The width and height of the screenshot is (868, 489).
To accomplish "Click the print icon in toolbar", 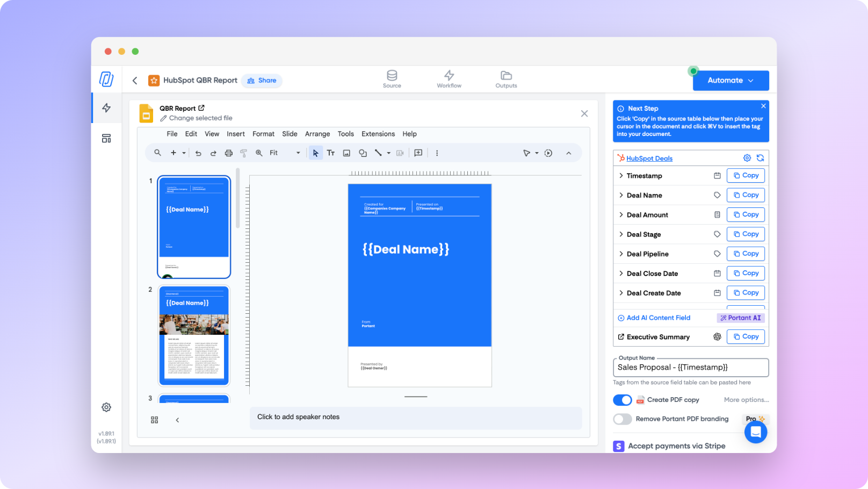I will click(228, 153).
